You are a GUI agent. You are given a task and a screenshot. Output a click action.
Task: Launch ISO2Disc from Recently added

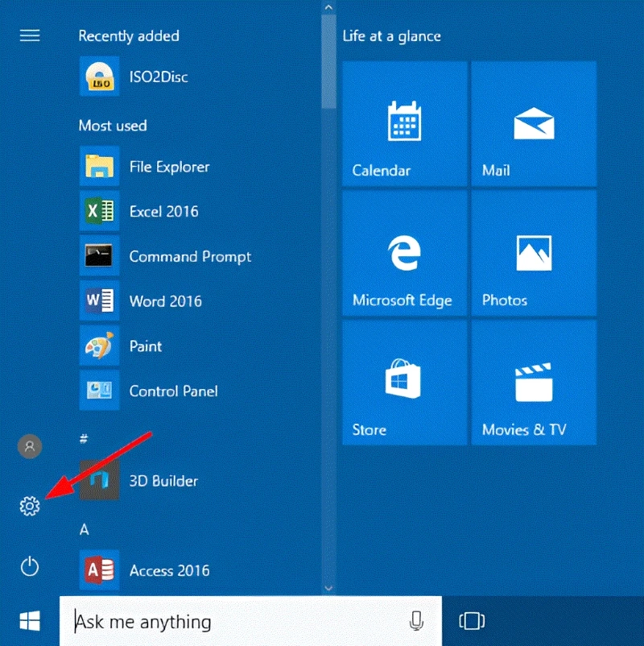point(99,77)
